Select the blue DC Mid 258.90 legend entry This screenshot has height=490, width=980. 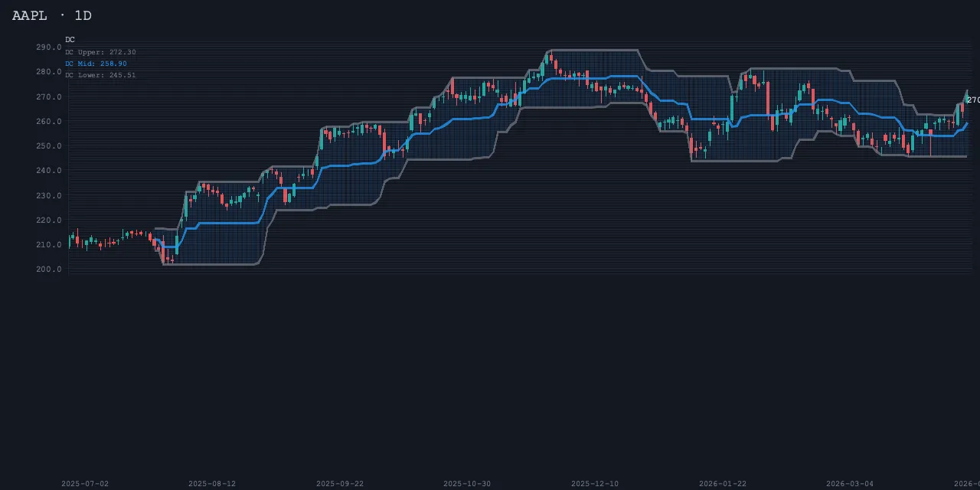point(96,64)
